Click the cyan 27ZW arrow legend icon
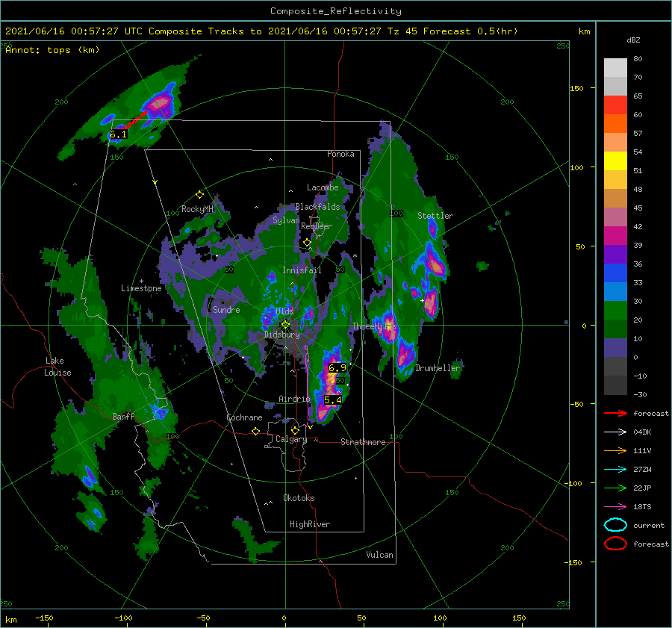This screenshot has width=672, height=628. 615,470
